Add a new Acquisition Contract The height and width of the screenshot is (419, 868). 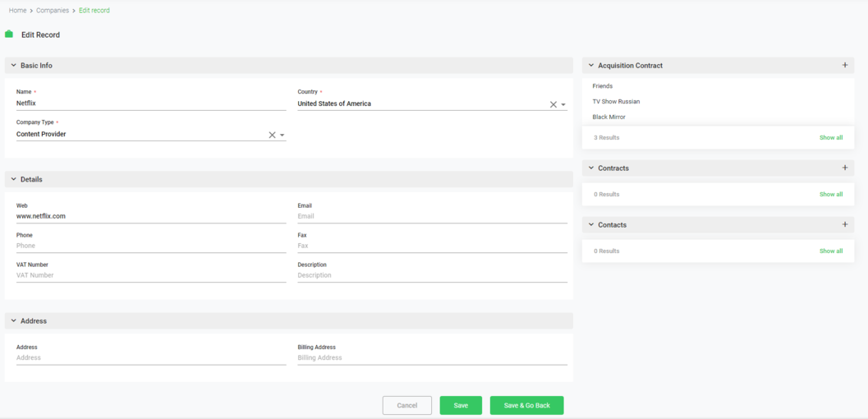tap(845, 65)
